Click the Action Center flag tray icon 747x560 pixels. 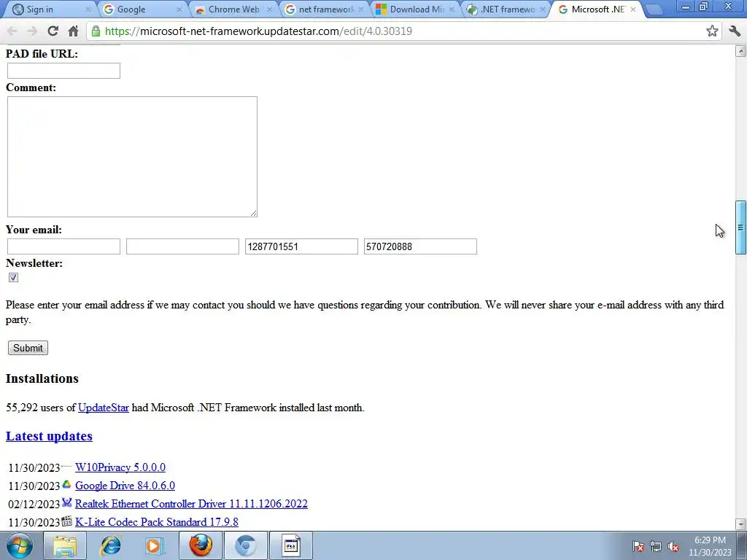pos(638,546)
